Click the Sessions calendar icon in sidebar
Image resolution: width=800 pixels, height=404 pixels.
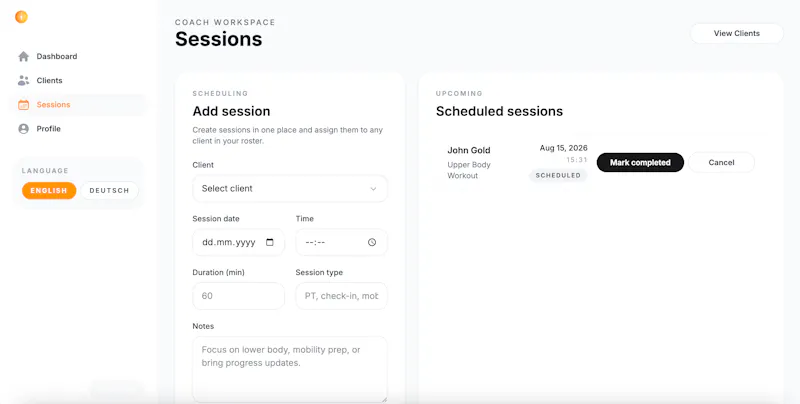pyautogui.click(x=23, y=105)
